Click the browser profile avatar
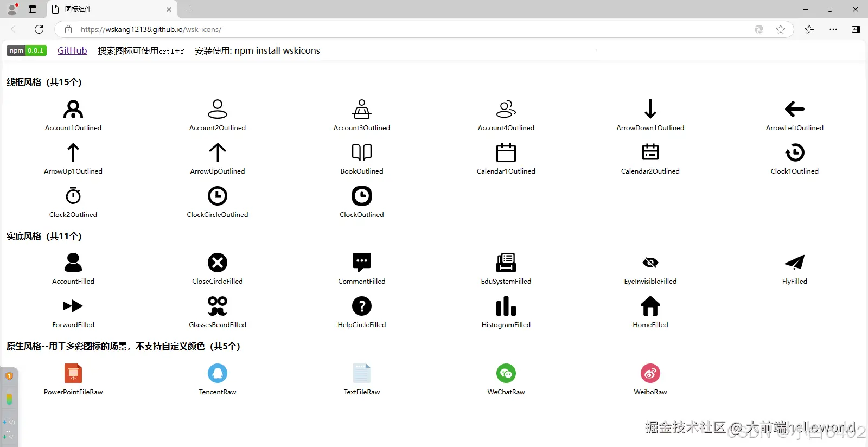 click(x=12, y=9)
